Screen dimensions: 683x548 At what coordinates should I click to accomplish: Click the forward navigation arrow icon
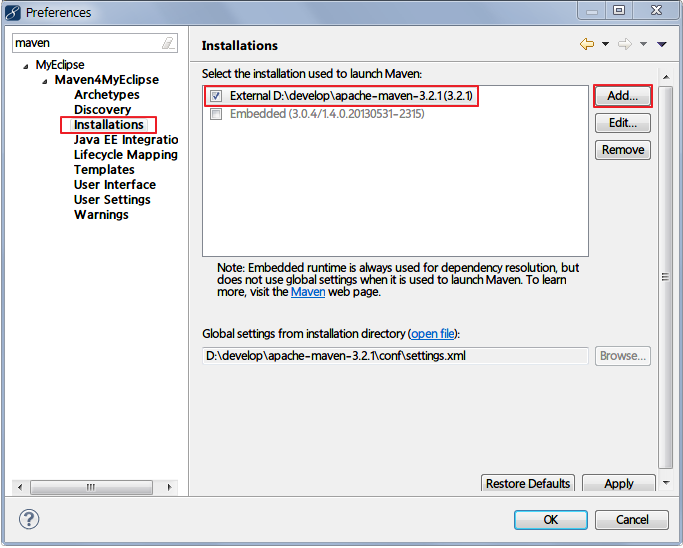point(625,44)
